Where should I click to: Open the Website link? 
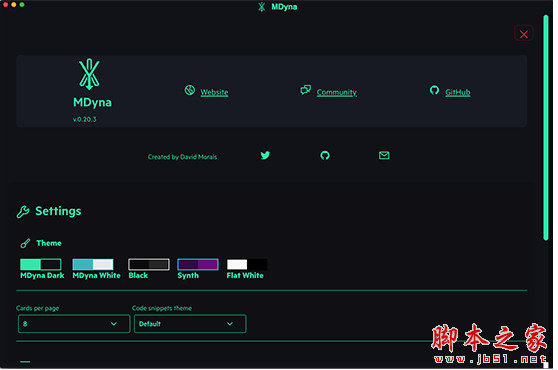click(214, 92)
